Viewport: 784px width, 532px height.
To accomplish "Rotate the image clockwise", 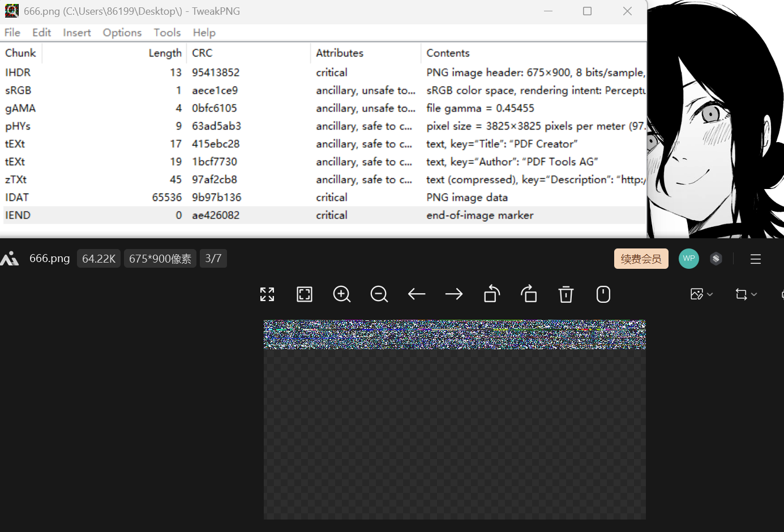I will point(529,294).
